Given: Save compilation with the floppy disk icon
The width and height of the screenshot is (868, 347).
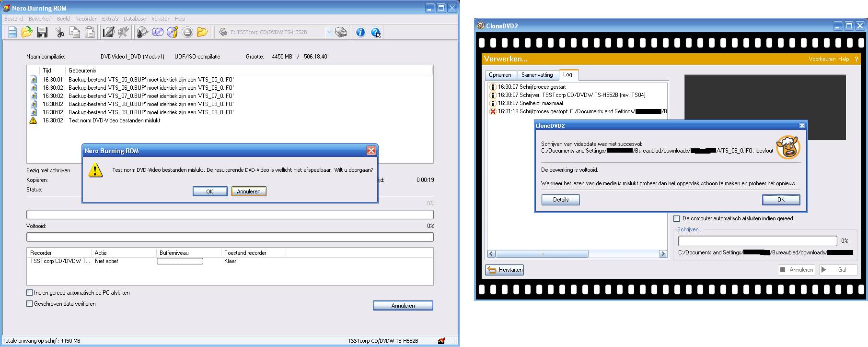Looking at the screenshot, I should 42,32.
